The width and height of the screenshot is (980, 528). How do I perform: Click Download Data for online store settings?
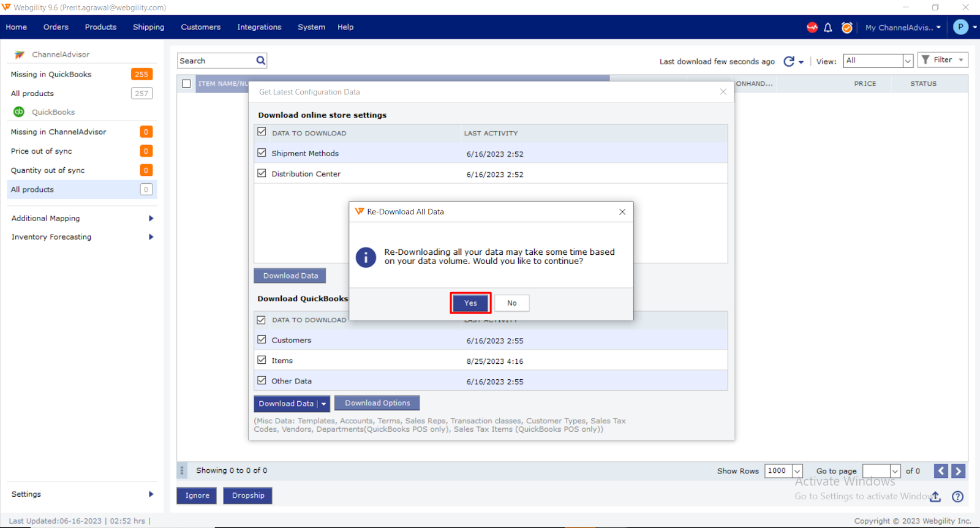[290, 276]
